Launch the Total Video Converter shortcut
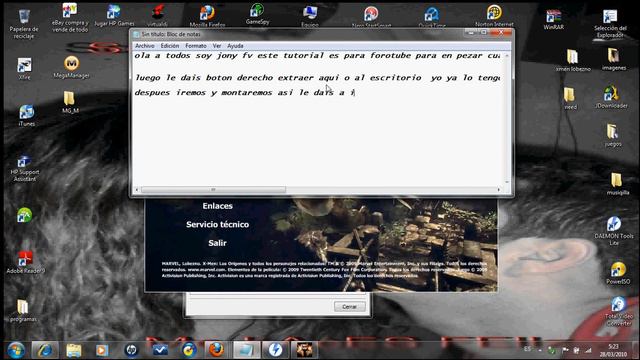Image resolution: width=640 pixels, height=360 pixels. tap(619, 311)
